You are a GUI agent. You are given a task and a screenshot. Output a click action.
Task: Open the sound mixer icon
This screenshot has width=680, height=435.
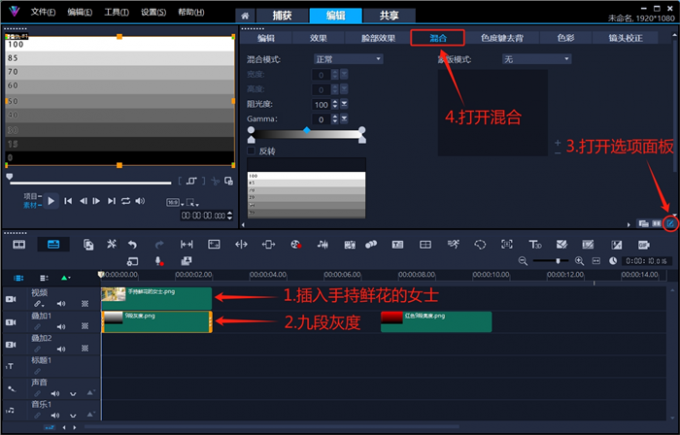(322, 245)
